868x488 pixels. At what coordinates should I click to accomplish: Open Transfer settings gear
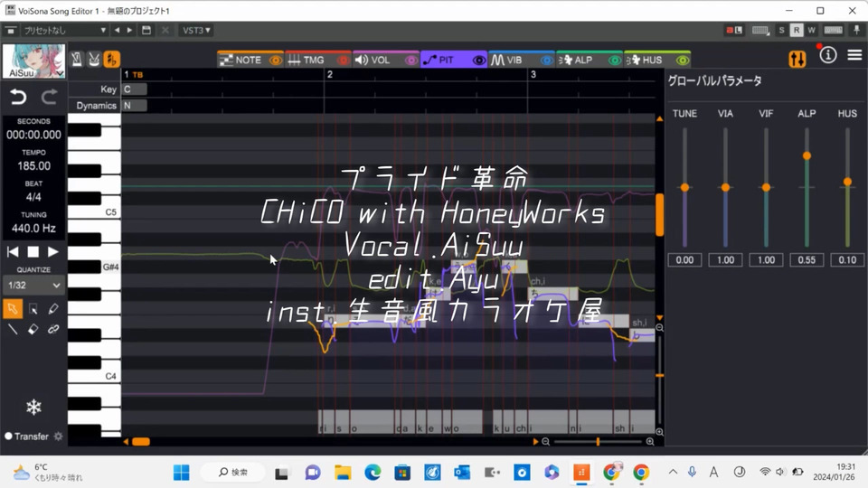58,436
